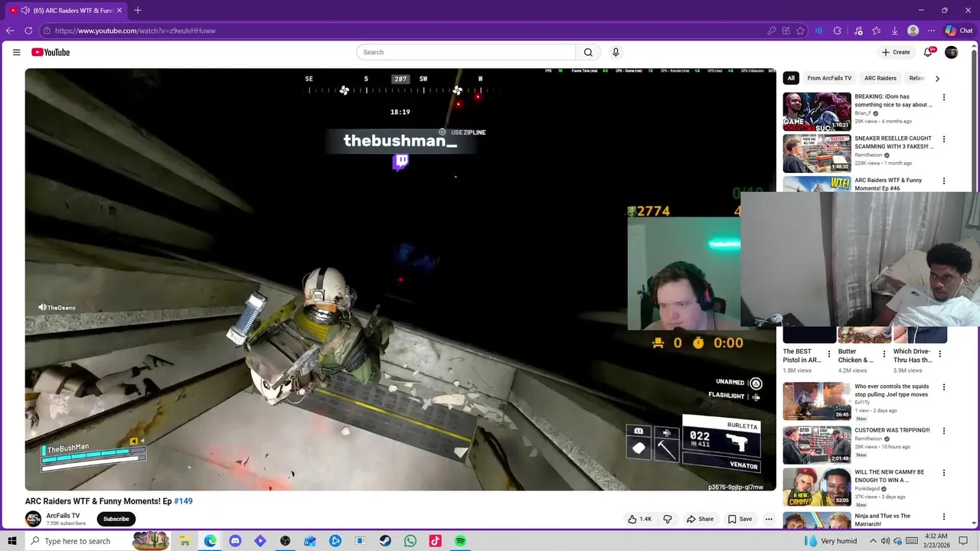Image resolution: width=980 pixels, height=551 pixels.
Task: Click the Create button
Action: pyautogui.click(x=896, y=52)
